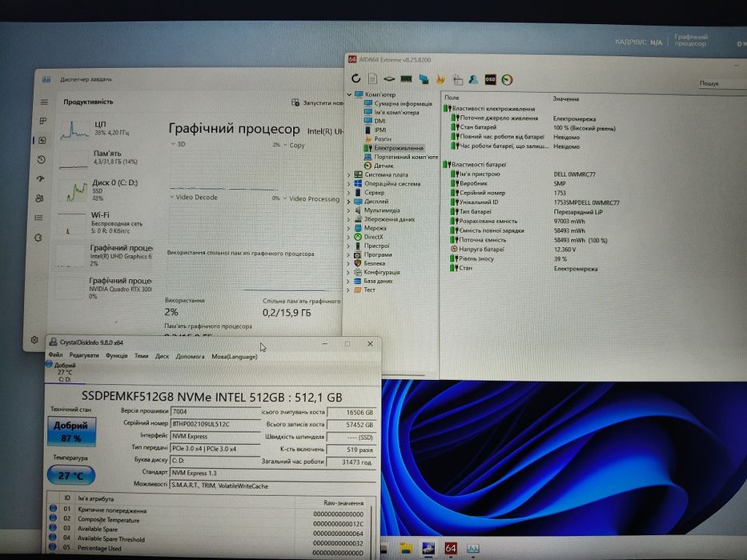Open the Теми menu in CrystalDiskInfo
This screenshot has height=560, width=747.
click(141, 356)
